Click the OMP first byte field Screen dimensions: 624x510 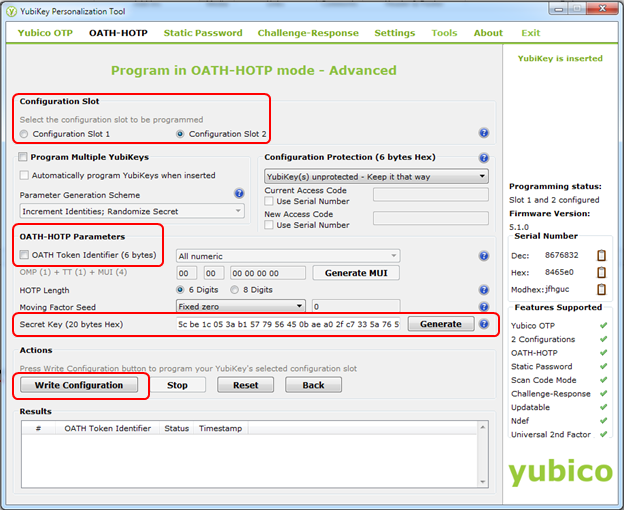[x=187, y=273]
